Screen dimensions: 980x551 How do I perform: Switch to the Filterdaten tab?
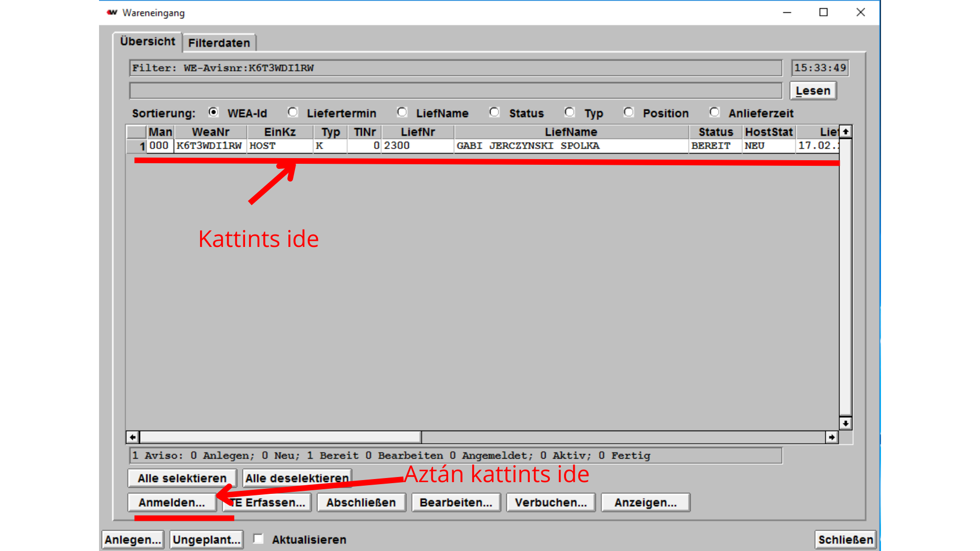pyautogui.click(x=219, y=43)
